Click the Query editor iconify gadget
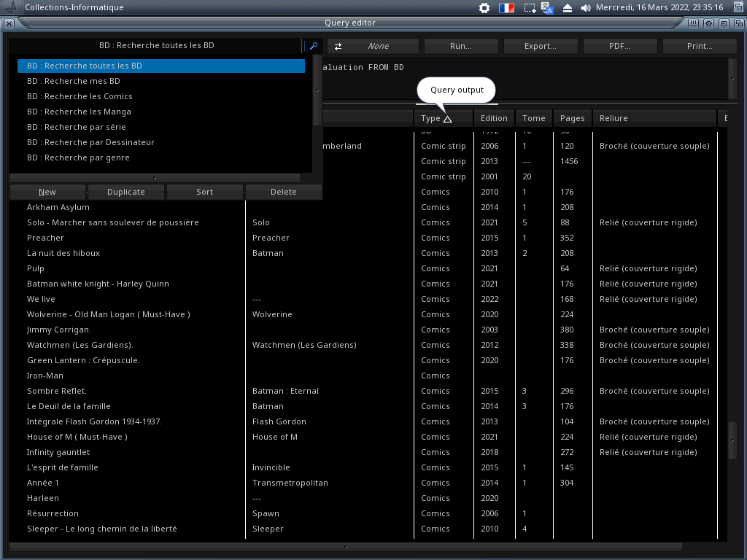Viewport: 747px width, 560px height. pyautogui.click(x=694, y=23)
